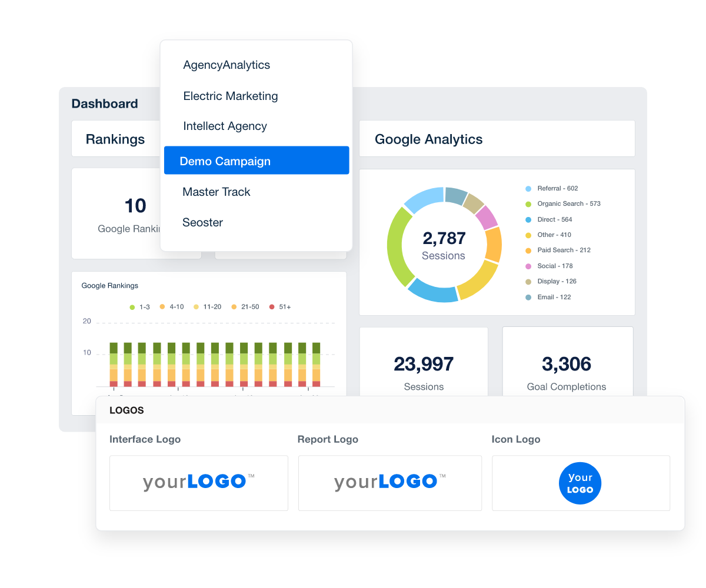The image size is (706, 588).
Task: Toggle the 21-50 rankings legend entry
Action: pos(245,307)
